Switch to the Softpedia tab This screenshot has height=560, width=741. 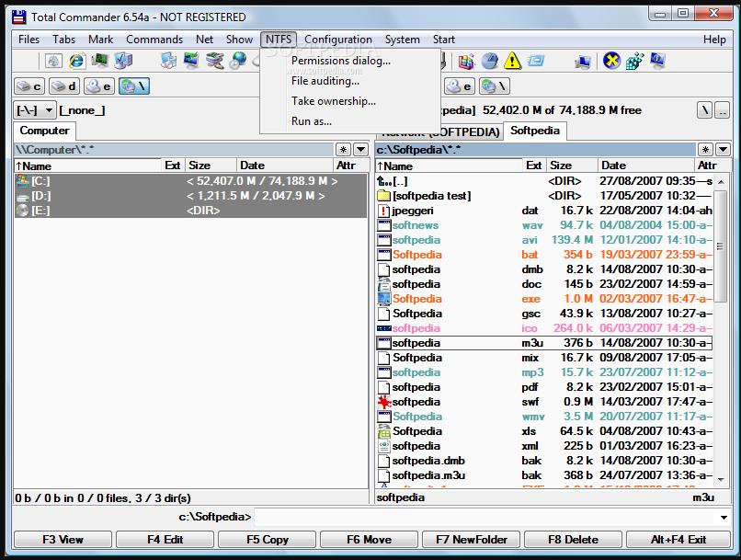(535, 131)
